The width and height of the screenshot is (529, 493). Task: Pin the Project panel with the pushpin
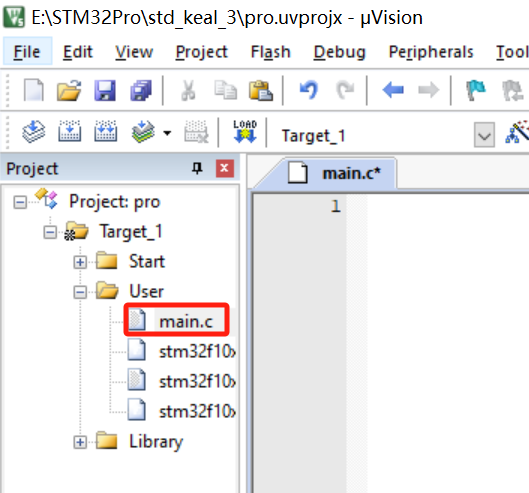(197, 168)
